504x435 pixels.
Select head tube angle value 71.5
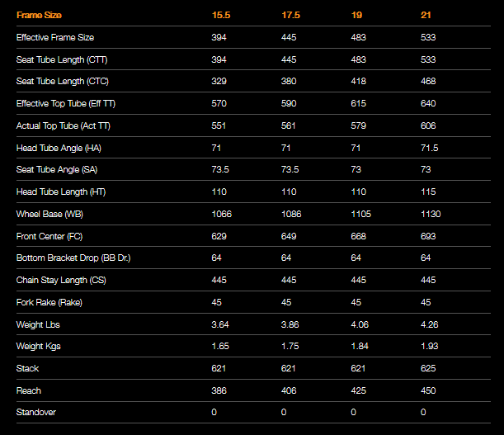click(429, 148)
